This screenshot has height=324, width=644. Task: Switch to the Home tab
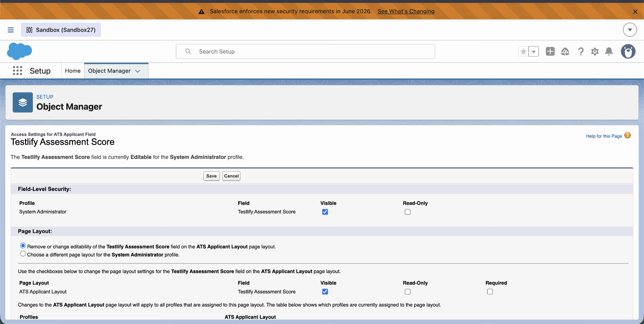tap(73, 71)
